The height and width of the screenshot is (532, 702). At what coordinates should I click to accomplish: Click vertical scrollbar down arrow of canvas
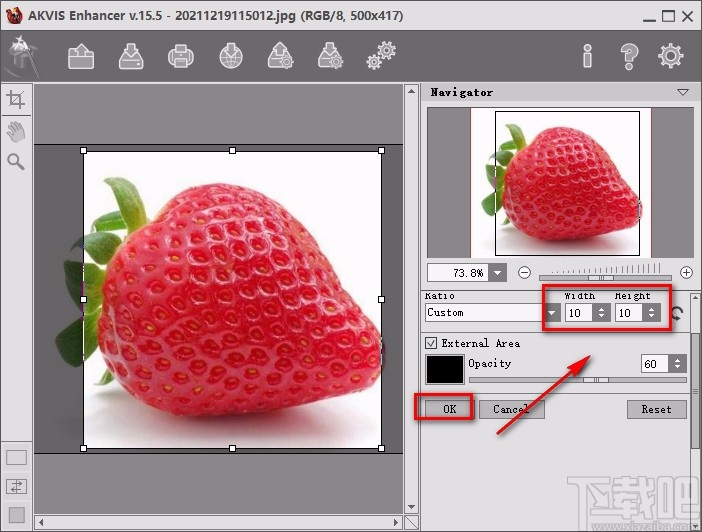(x=411, y=507)
